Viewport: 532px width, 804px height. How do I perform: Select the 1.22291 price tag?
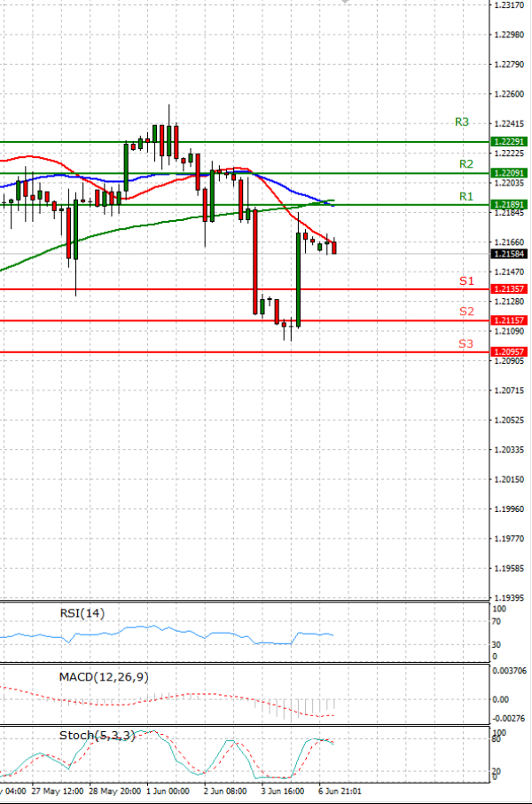click(508, 141)
